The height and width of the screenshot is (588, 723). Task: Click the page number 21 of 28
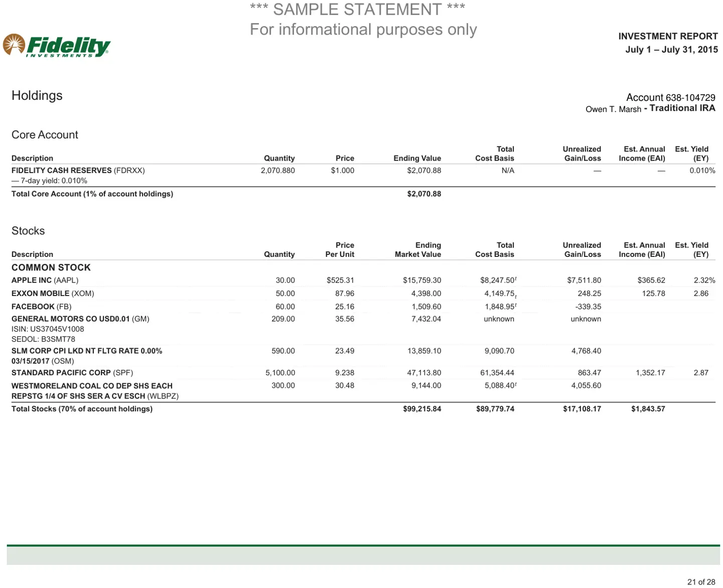[x=701, y=582]
